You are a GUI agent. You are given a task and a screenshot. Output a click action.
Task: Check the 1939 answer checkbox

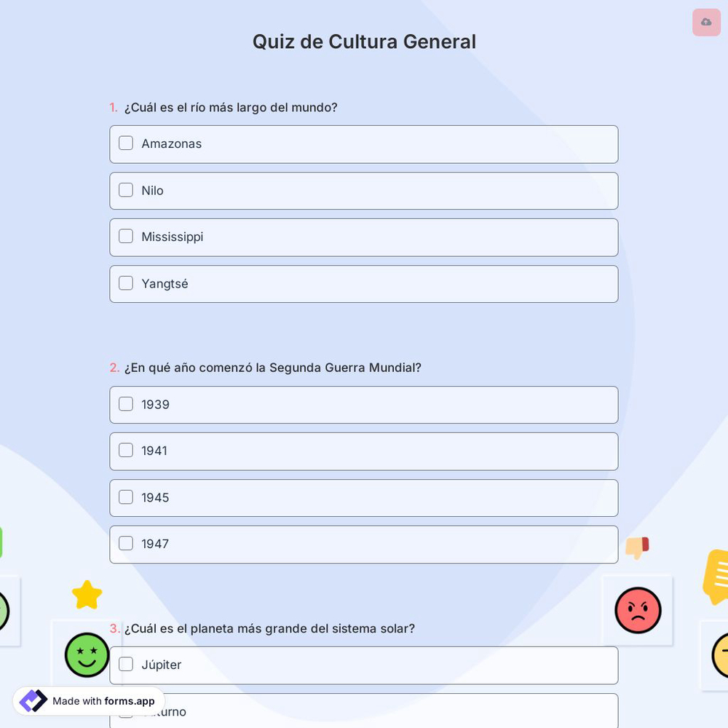[125, 404]
